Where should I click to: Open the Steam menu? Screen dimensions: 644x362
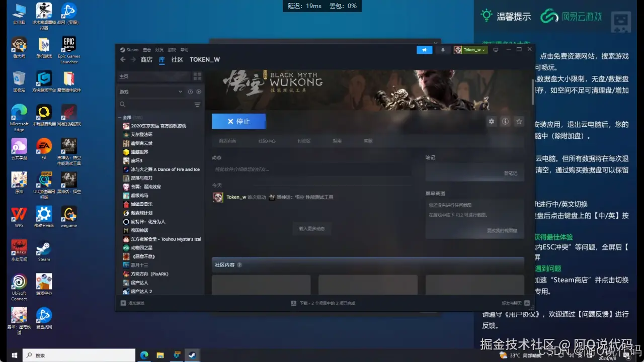(129, 50)
